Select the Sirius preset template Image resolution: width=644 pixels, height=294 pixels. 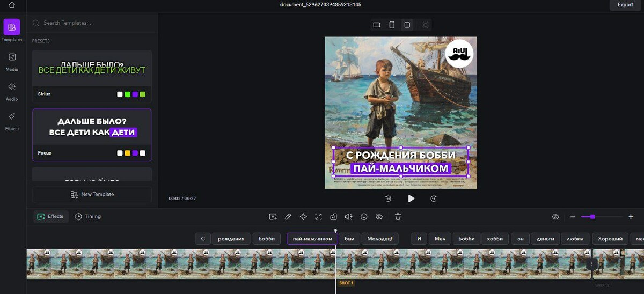(92, 76)
